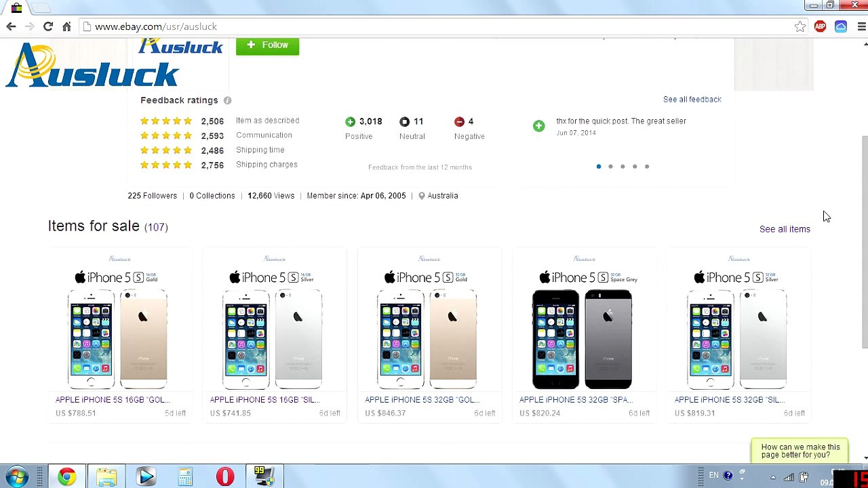Open a new browser tab

pyautogui.click(x=41, y=7)
